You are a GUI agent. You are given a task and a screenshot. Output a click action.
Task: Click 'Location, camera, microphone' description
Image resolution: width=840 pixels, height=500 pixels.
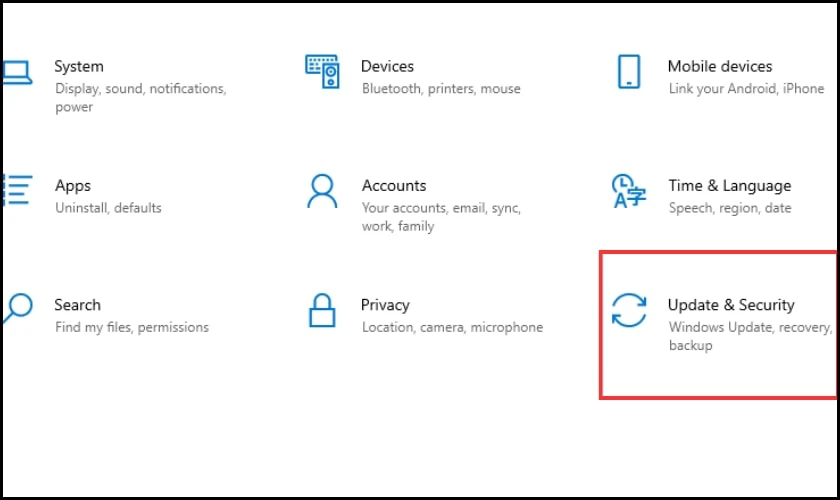(x=452, y=327)
